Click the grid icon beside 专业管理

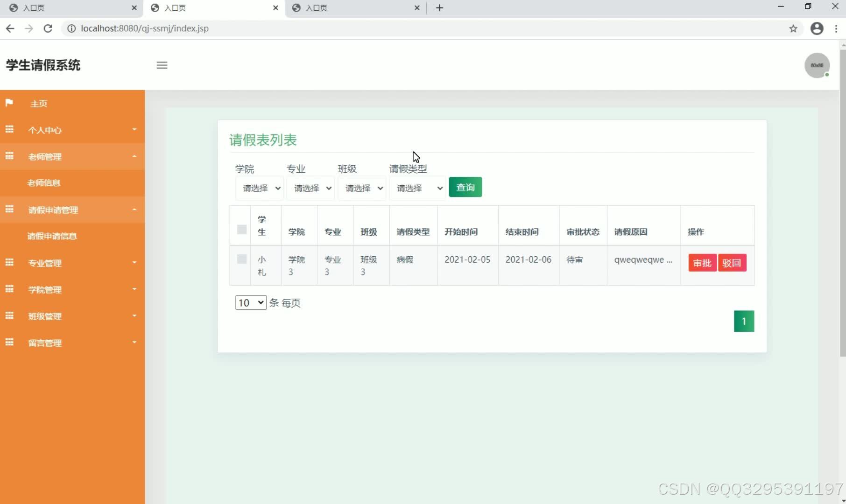pos(9,262)
